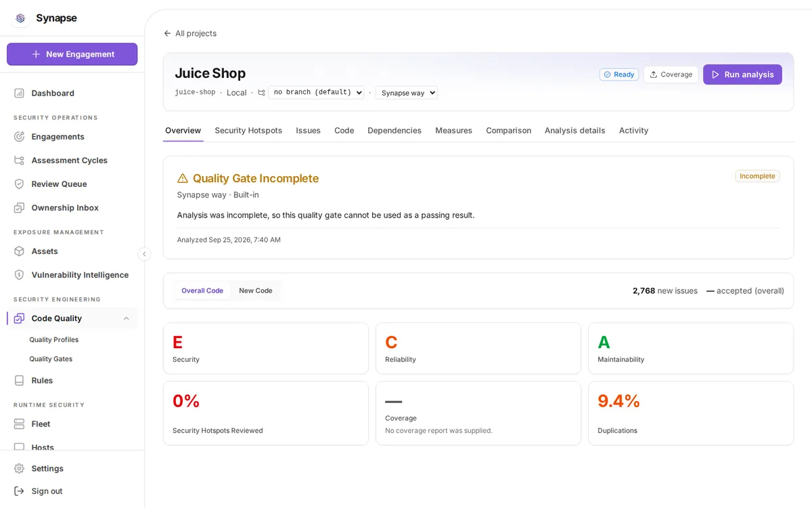
Task: Switch to Overall Code view
Action: coord(202,291)
